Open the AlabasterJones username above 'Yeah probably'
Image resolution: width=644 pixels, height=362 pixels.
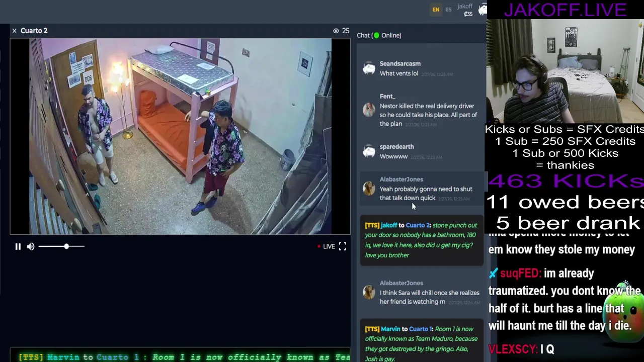[x=401, y=179]
